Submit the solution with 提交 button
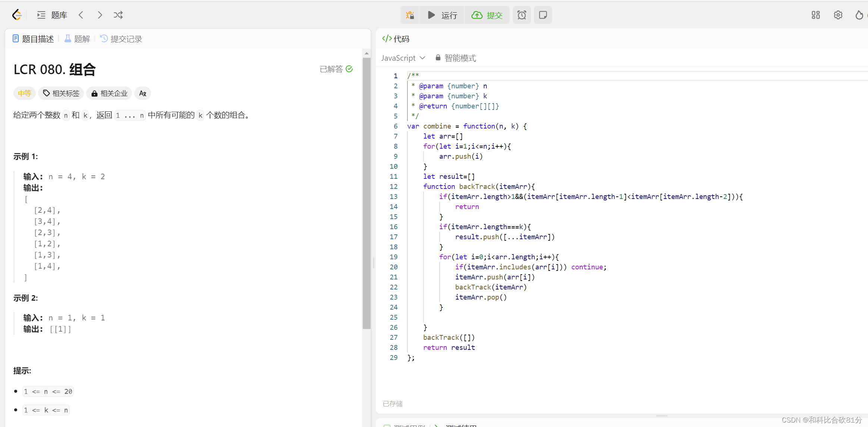The width and height of the screenshot is (868, 427). 487,15
